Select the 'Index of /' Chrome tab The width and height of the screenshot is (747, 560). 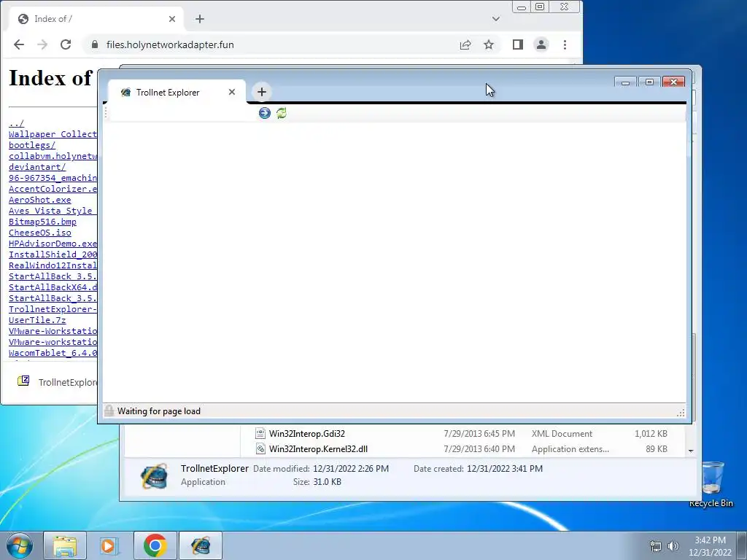[97, 19]
